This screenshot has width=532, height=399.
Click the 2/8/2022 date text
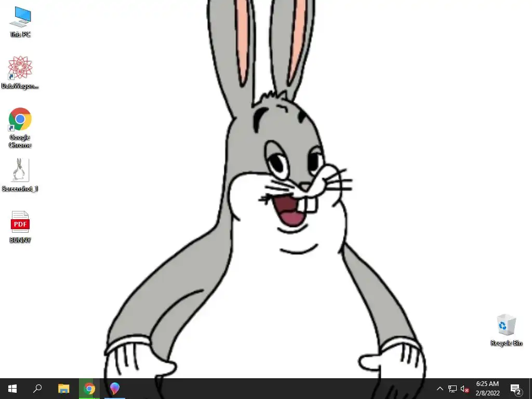pyautogui.click(x=487, y=393)
